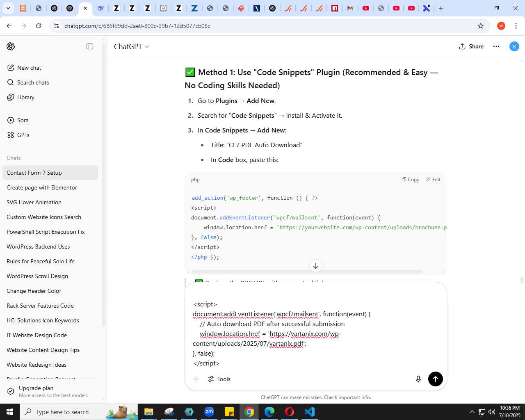Screen dimensions: 525x420
Task: Open Chrome three-dot menu
Action: [516, 26]
